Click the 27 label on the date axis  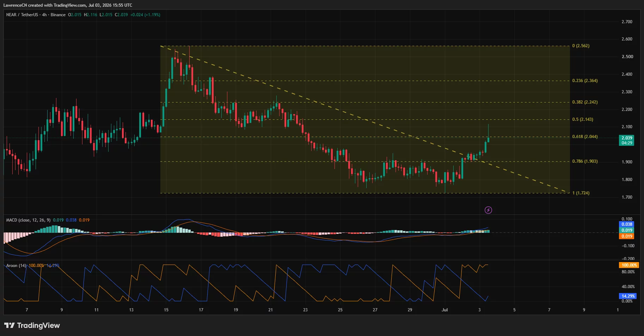point(375,310)
